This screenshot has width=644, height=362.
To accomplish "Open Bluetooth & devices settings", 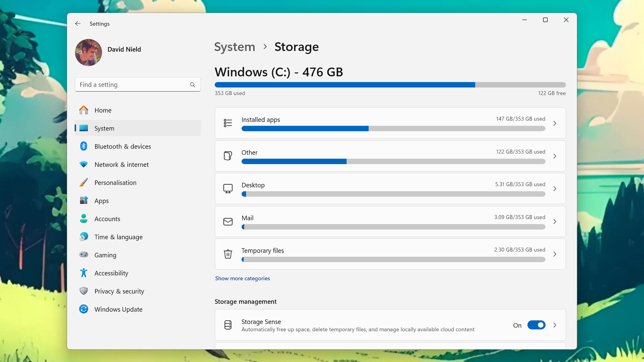I will tap(122, 146).
